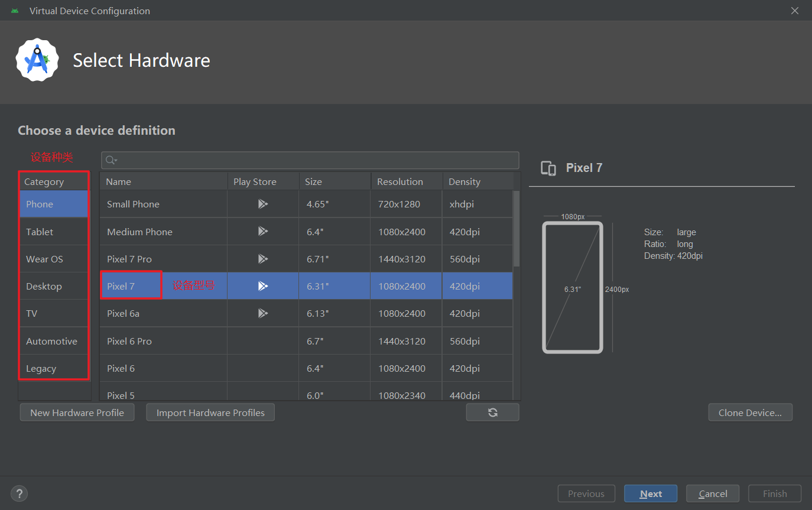Screen dimensions: 812x510
Task: Select the Small Phone device row
Action: (306, 204)
